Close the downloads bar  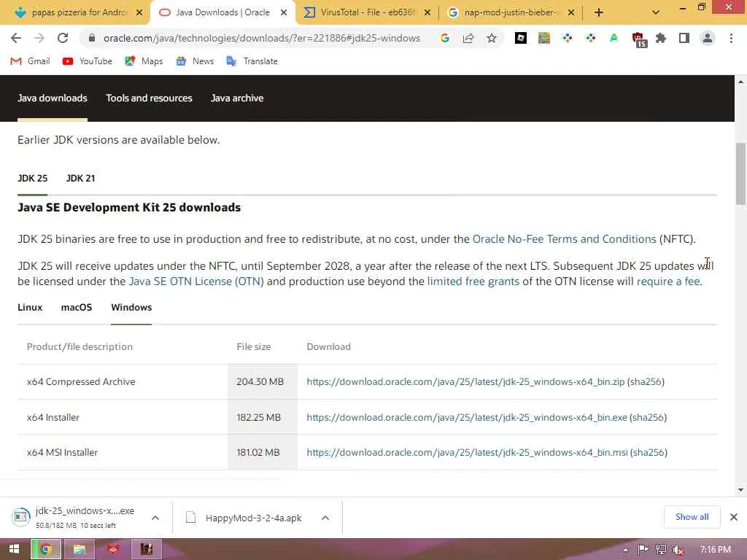[734, 517]
